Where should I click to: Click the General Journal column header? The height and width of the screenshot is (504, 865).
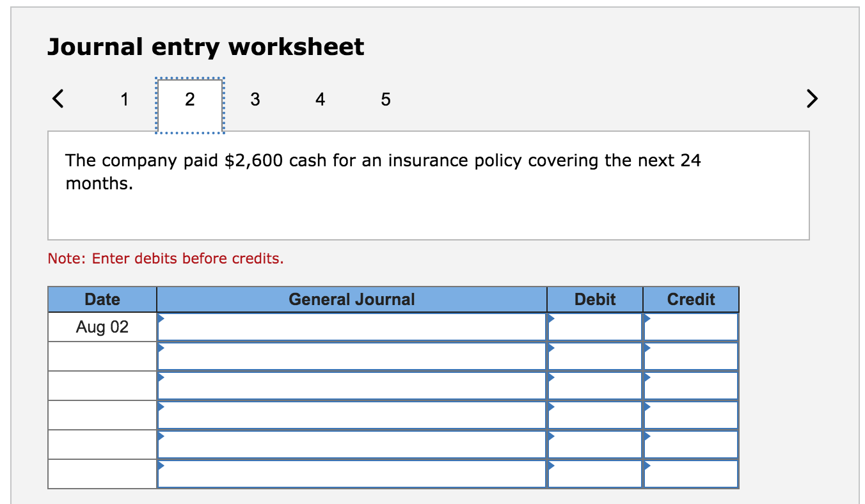[x=352, y=299]
